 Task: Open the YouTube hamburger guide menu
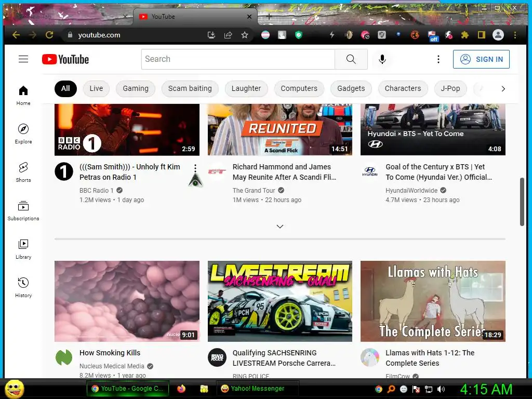click(x=23, y=59)
